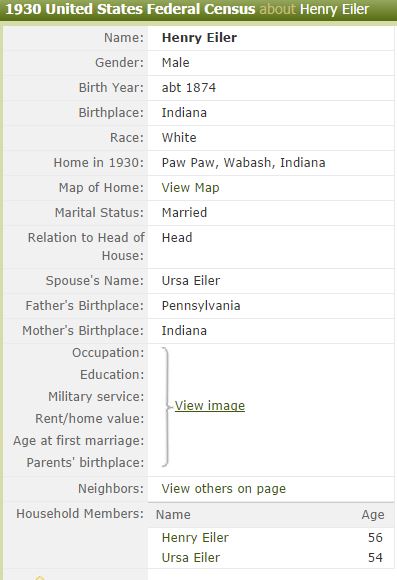397x580 pixels.
Task: Click the age 56 cell
Action: (x=375, y=537)
